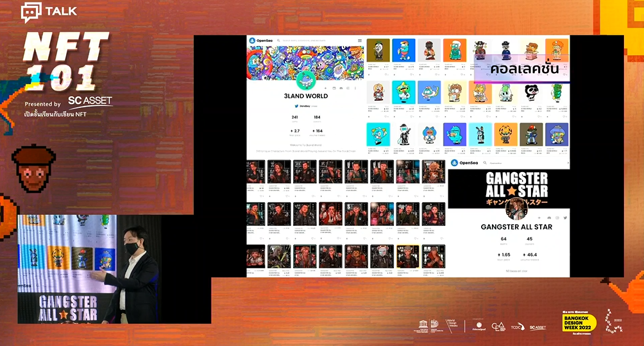Open the first olive-background NFT in the grid
644x346 pixels.
pyautogui.click(x=378, y=50)
